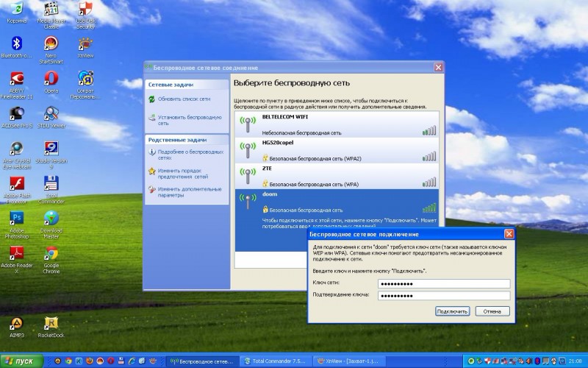Close the Беспроводное сетевое подключение dialog
This screenshot has width=588, height=368.
tap(509, 234)
